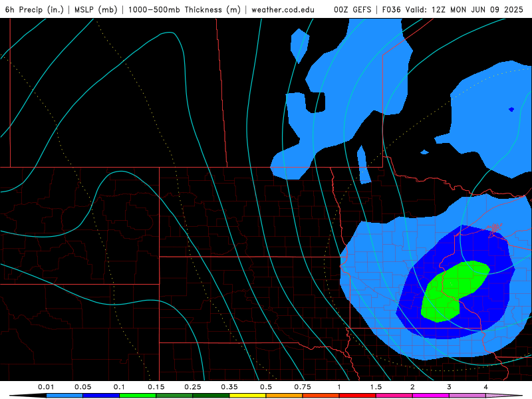Click the 0.35 colorbar value label

(x=229, y=387)
